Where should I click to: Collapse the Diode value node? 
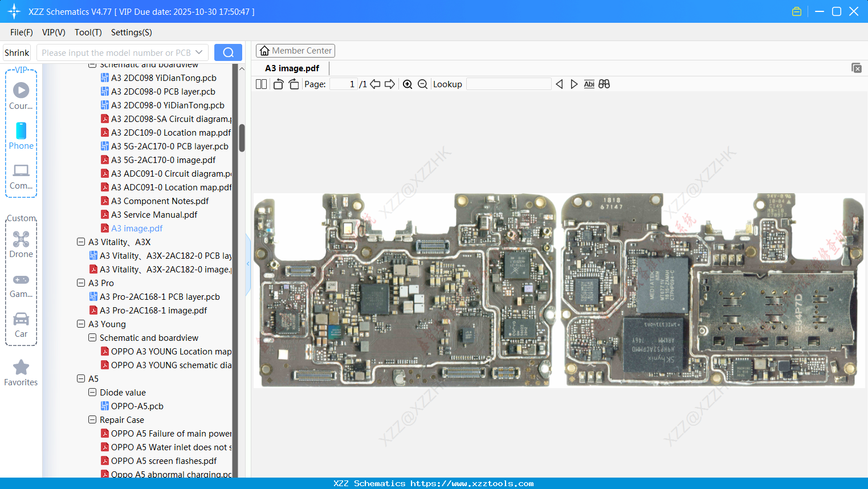tap(92, 392)
